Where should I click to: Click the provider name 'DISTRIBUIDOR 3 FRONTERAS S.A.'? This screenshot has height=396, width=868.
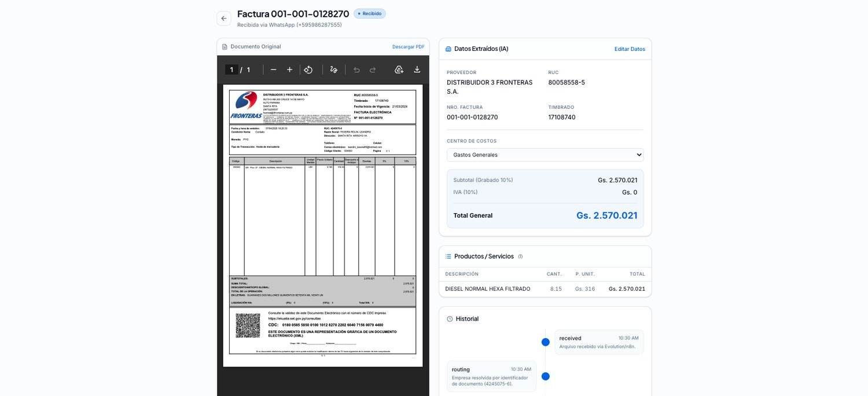click(490, 87)
